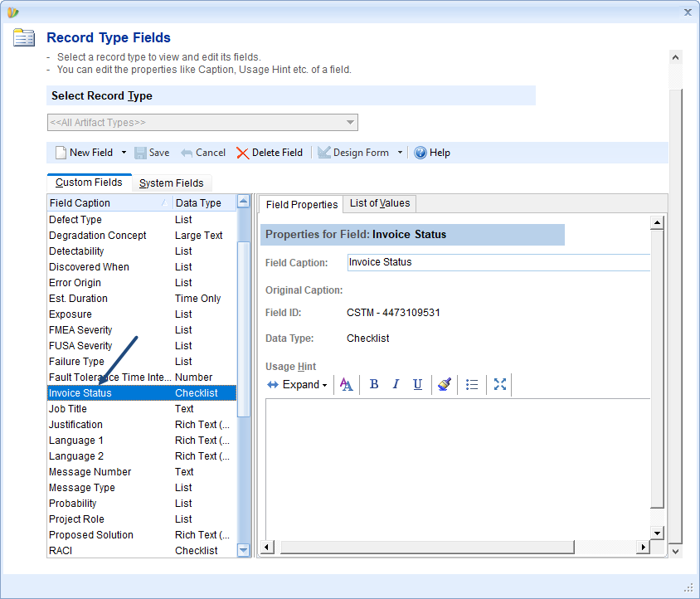Viewport: 700px width, 599px height.
Task: Select the Language 2 field row
Action: pos(142,456)
